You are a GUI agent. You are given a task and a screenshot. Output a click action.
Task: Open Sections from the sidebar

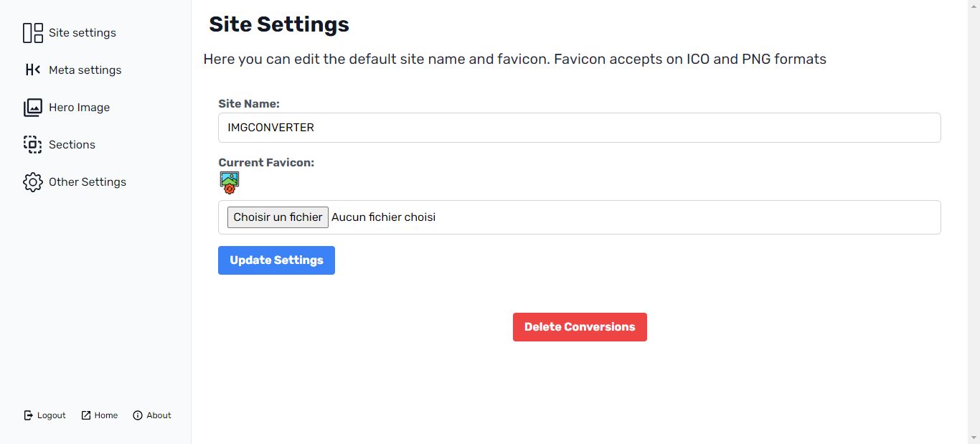coord(72,145)
